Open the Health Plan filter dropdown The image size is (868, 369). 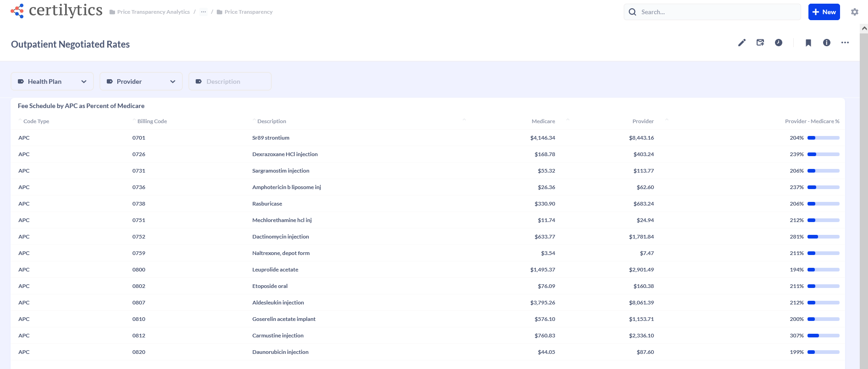pos(52,81)
